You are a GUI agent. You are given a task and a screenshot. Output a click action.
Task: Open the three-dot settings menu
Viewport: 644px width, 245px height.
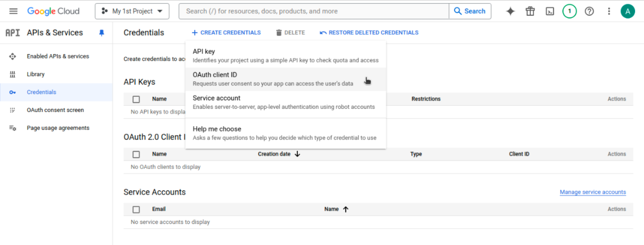point(609,11)
